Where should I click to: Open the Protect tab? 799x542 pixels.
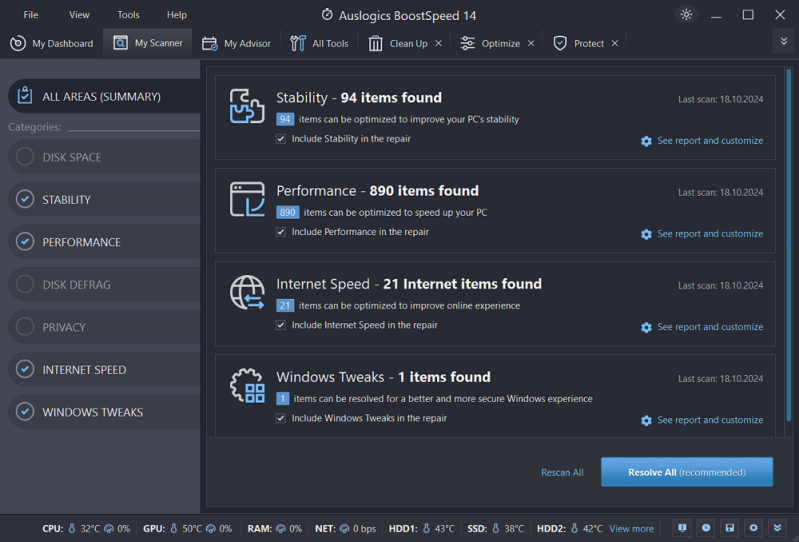(578, 43)
